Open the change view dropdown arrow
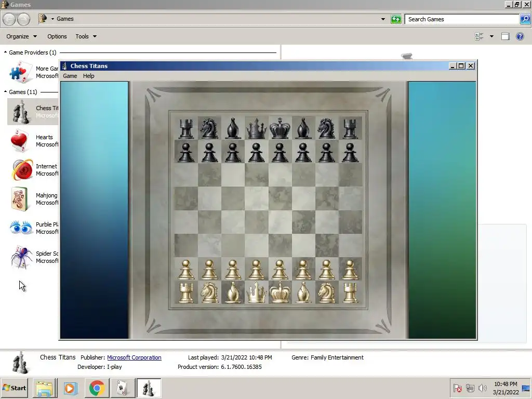Image resolution: width=532 pixels, height=399 pixels. (491, 36)
